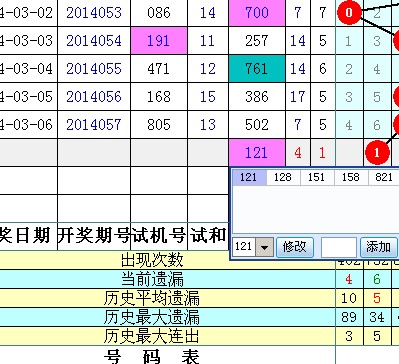The image size is (399, 364).
Task: Click the empty text field beside 添加
Action: [338, 247]
